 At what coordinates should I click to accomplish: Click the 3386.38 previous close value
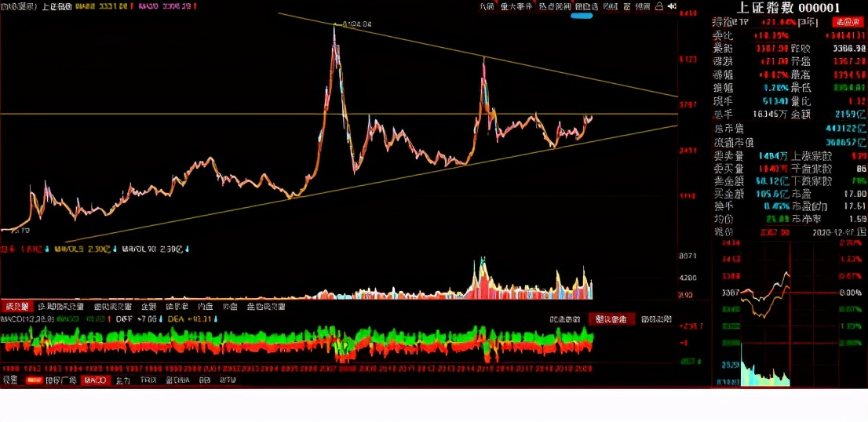pos(849,48)
